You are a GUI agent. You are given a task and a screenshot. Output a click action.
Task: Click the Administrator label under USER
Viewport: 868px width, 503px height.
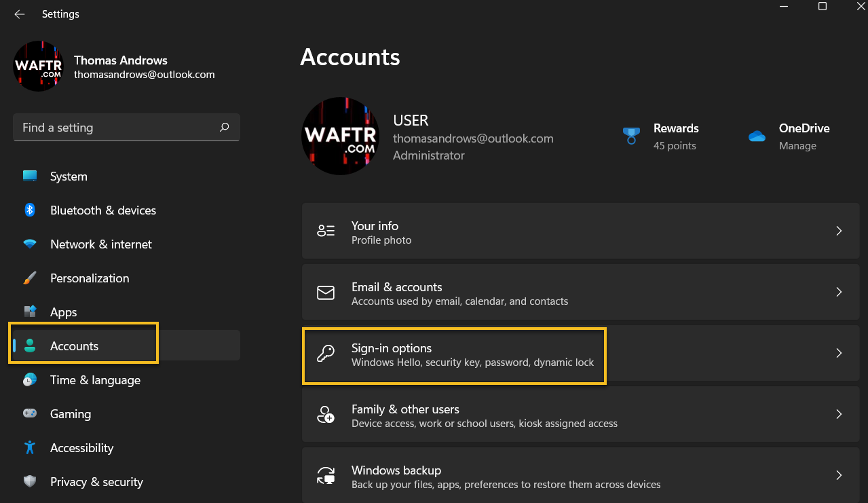pyautogui.click(x=429, y=155)
